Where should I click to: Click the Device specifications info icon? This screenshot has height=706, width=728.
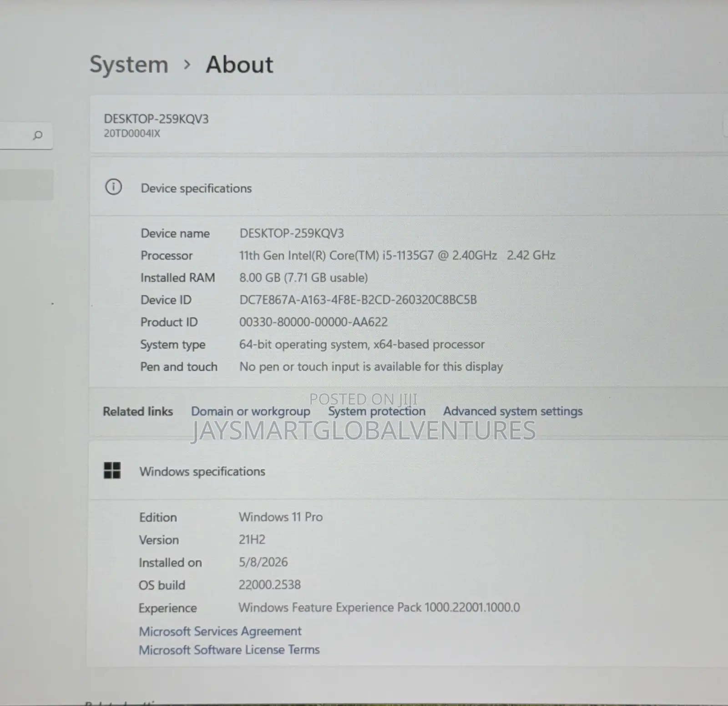pyautogui.click(x=113, y=187)
